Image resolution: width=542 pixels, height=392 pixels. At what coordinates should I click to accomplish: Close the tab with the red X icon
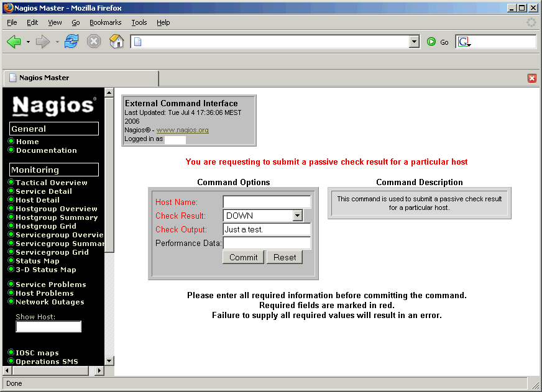[x=531, y=78]
